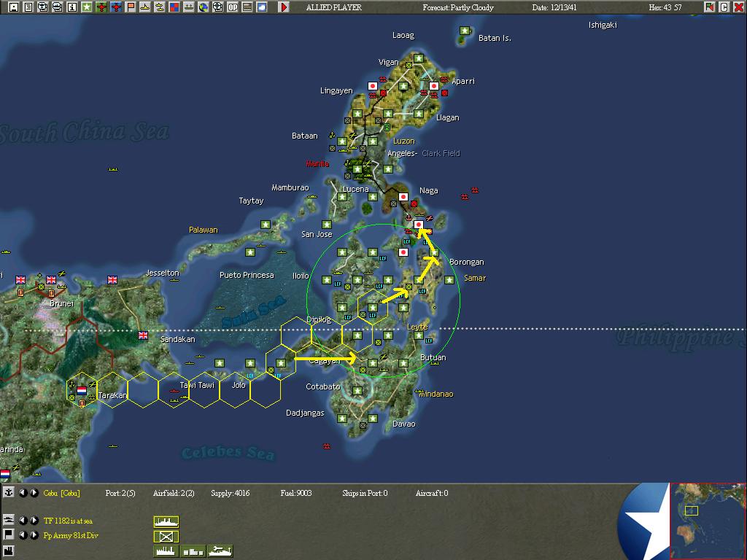Screen dimensions: 747x560
Task: Click 'Port: 2(5)' in bottom panel
Action: pos(120,494)
